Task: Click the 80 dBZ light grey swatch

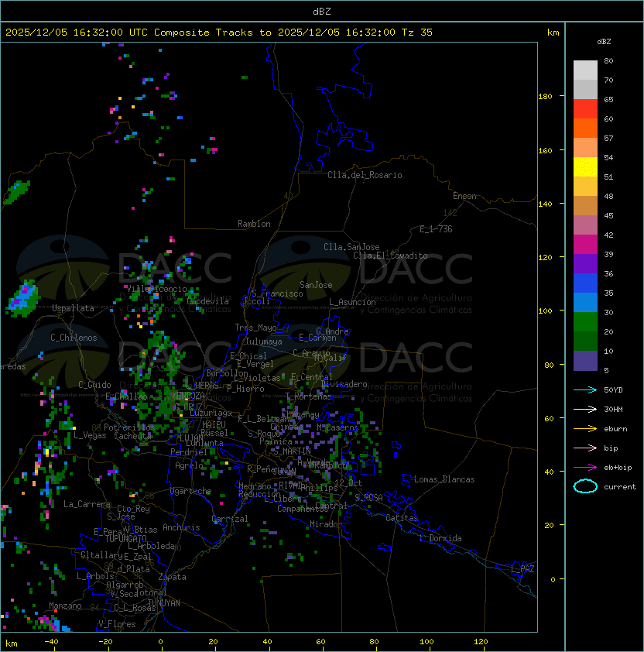Action: pyautogui.click(x=585, y=70)
